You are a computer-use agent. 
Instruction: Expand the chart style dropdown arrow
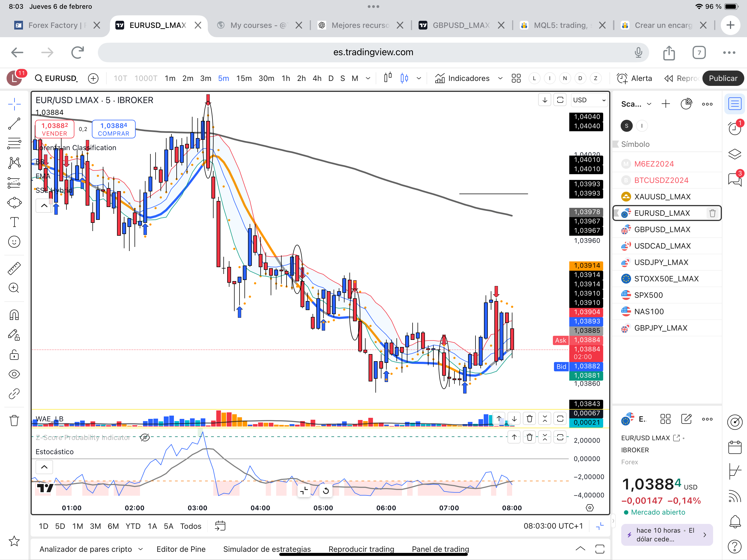(x=419, y=78)
